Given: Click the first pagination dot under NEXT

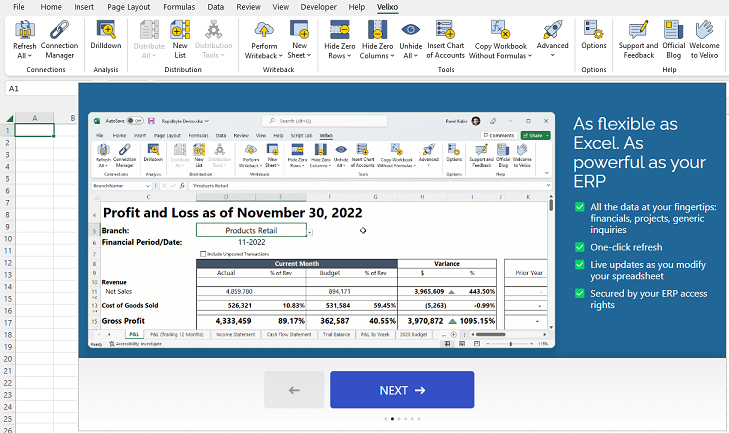Looking at the screenshot, I should (x=385, y=419).
